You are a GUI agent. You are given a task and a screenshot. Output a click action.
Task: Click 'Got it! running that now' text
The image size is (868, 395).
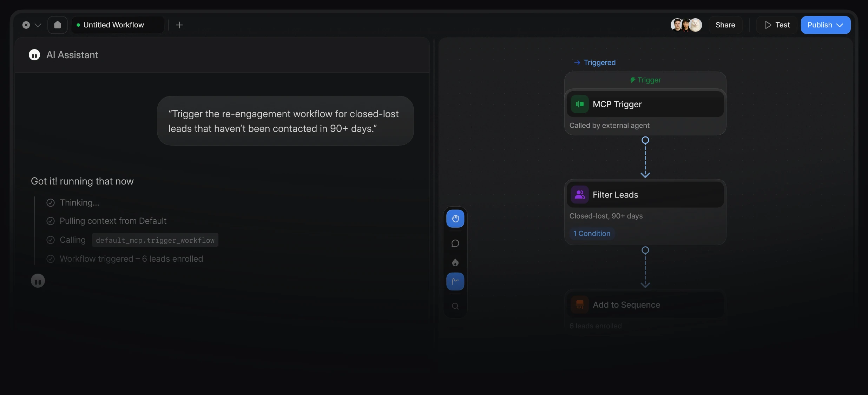(82, 181)
